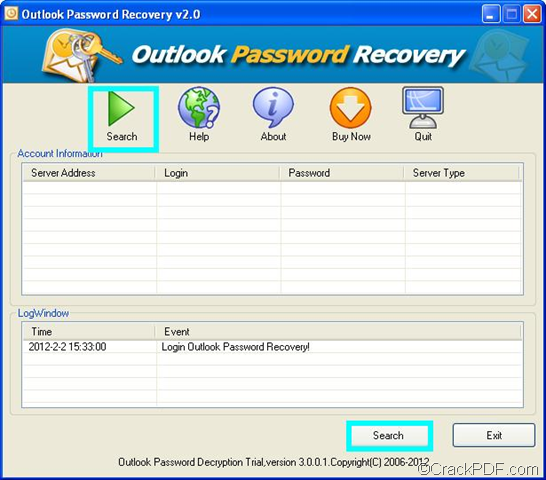Screen dimensions: 546x480
Task: Click the app icon in title bar
Action: [11, 14]
